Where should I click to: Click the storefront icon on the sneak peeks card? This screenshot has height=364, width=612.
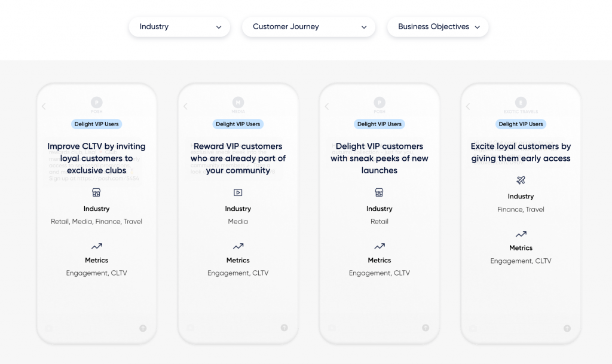[379, 192]
